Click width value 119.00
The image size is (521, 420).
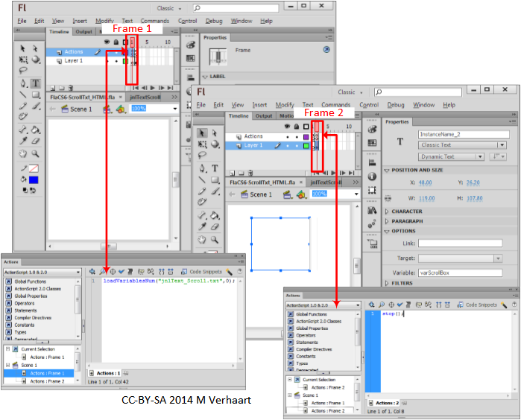(x=426, y=199)
